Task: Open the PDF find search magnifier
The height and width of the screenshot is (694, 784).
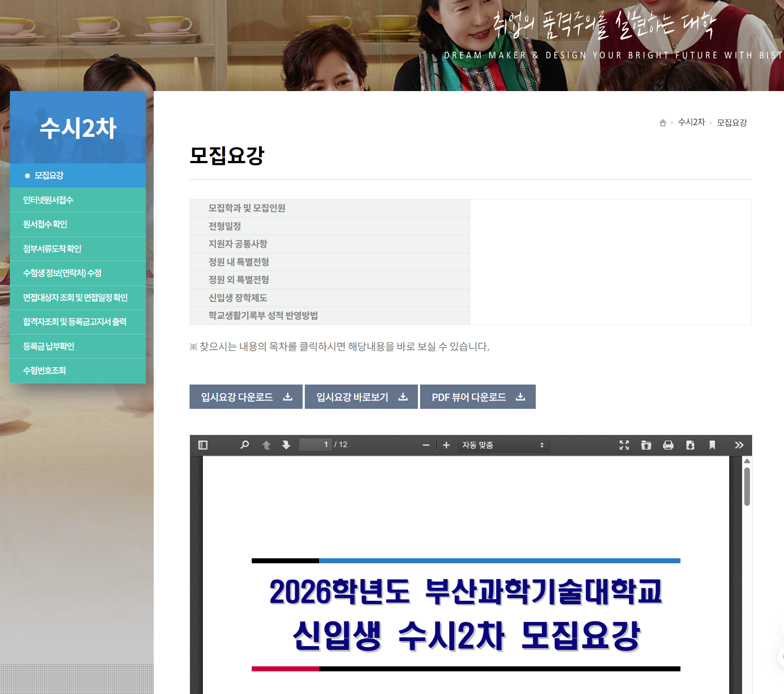Action: pos(245,445)
